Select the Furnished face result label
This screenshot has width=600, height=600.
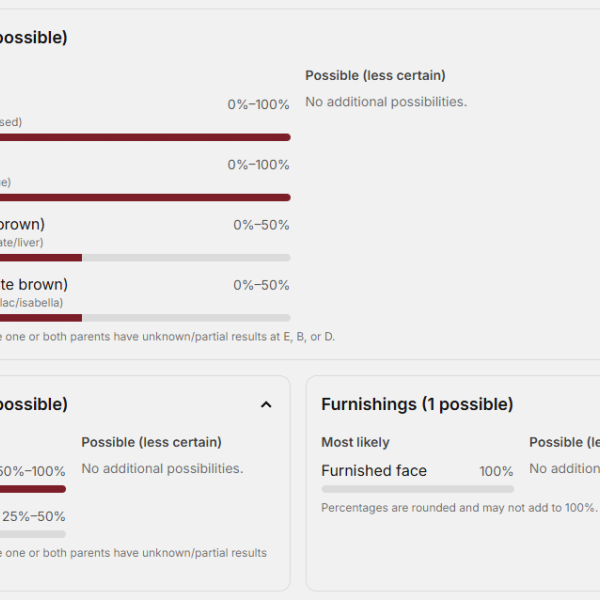374,471
